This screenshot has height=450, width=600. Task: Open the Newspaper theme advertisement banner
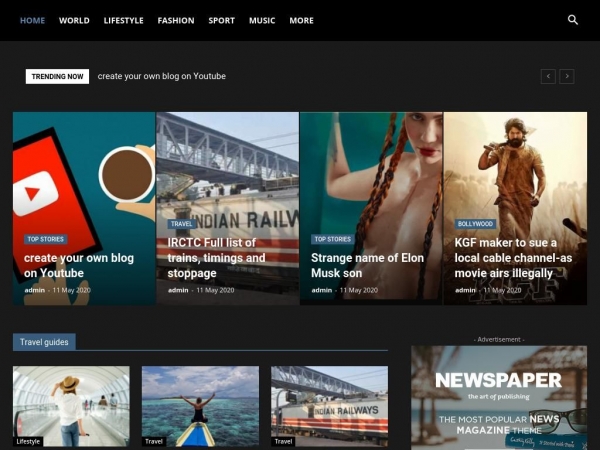[499, 398]
